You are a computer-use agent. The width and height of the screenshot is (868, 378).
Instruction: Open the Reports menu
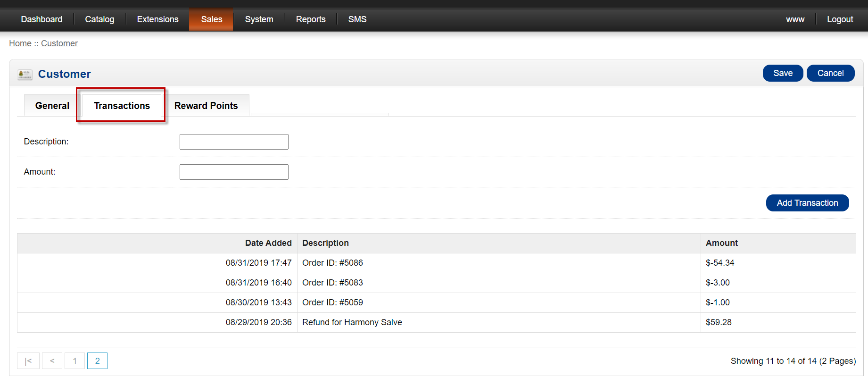(311, 19)
